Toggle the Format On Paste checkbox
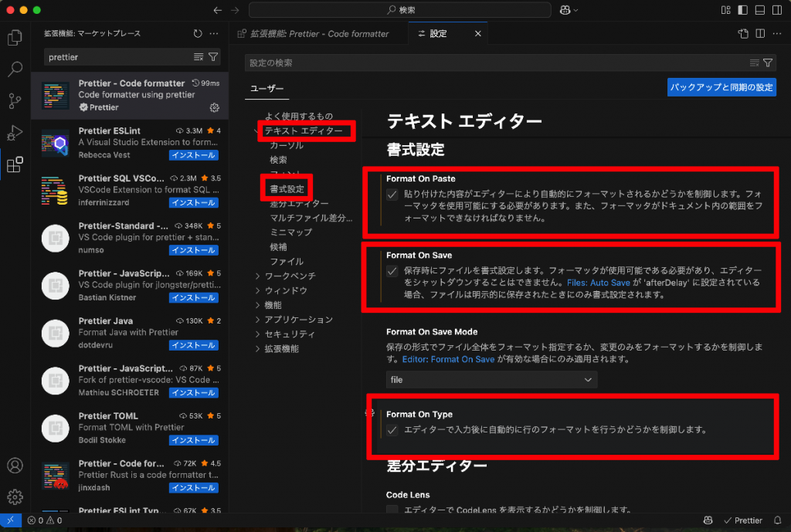The height and width of the screenshot is (532, 791). tap(392, 195)
